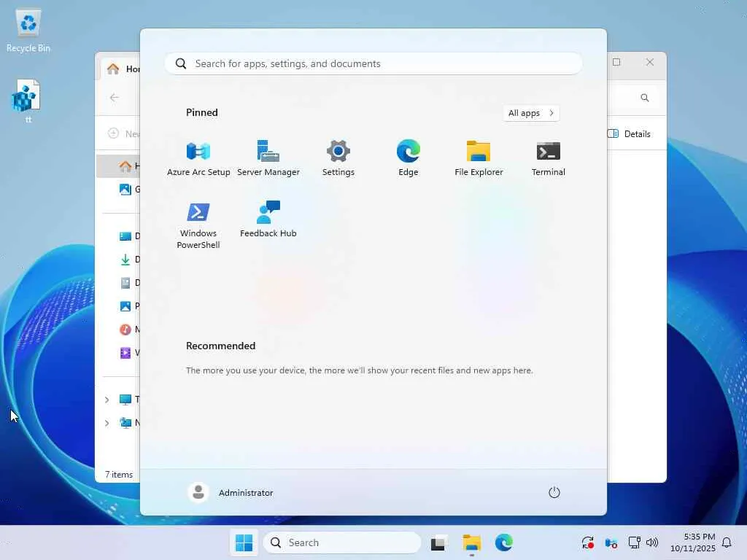Open the Settings pinned app
747x560 pixels.
click(338, 158)
